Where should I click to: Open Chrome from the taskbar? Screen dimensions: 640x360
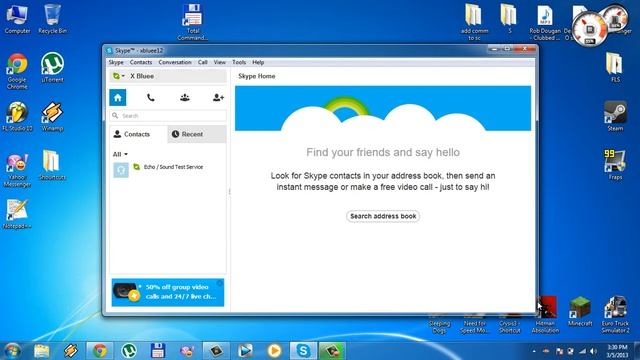point(100,351)
